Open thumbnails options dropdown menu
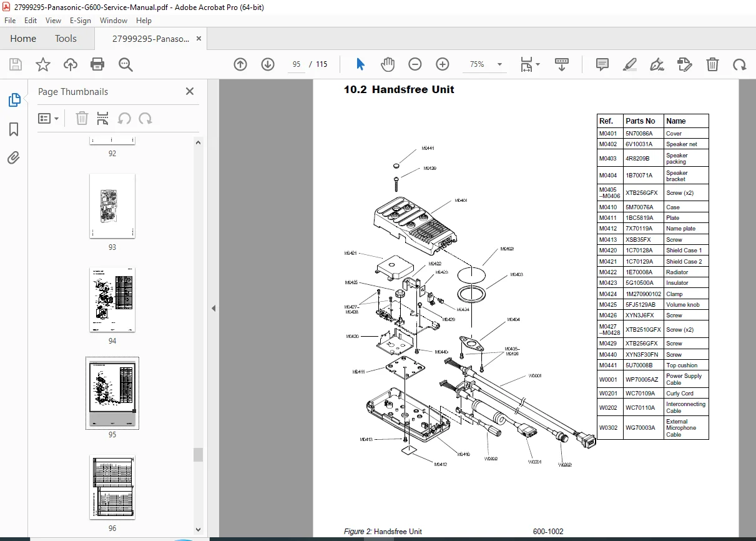 [x=49, y=119]
